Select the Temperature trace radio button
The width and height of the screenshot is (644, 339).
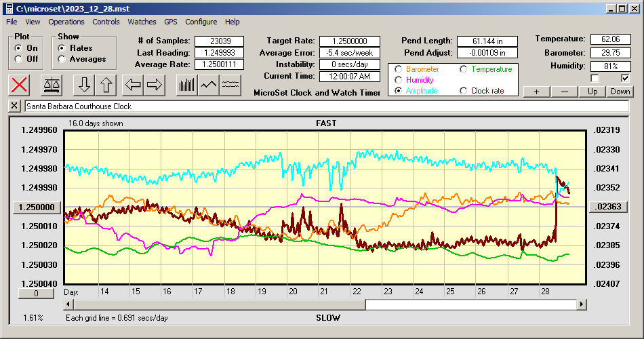point(463,69)
